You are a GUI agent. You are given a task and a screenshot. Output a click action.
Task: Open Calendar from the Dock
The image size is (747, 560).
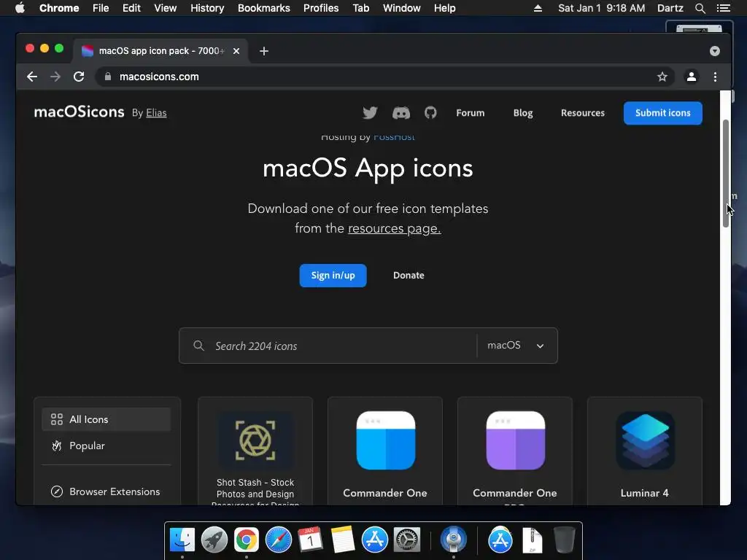pos(310,540)
